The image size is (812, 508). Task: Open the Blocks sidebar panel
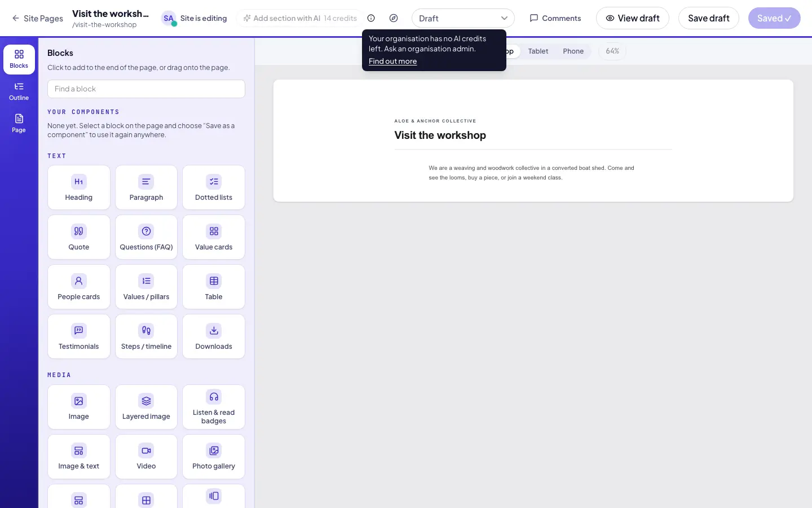(x=19, y=59)
